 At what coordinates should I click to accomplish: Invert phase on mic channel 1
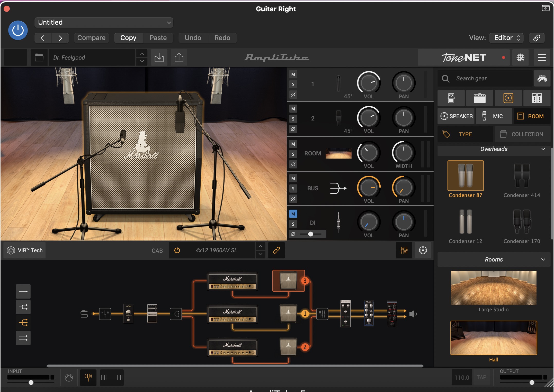click(x=293, y=95)
